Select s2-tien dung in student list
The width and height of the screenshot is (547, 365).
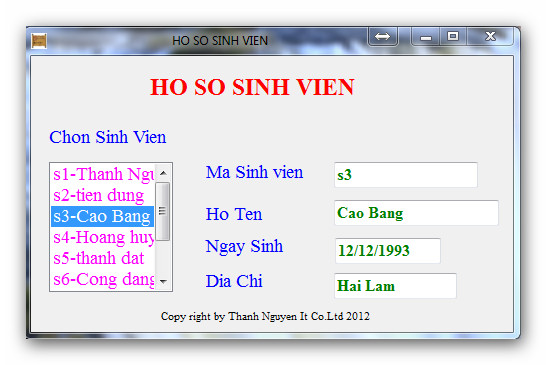pos(103,195)
